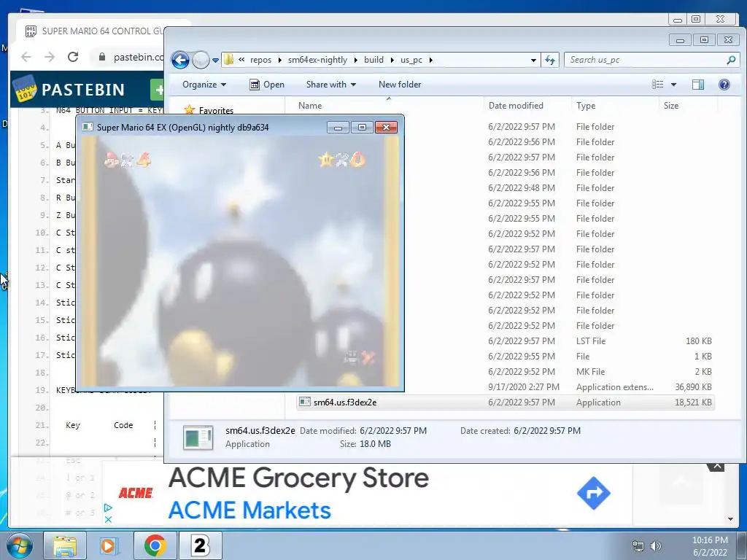Click the volume tray icon
Image resolution: width=747 pixels, height=560 pixels.
click(656, 546)
